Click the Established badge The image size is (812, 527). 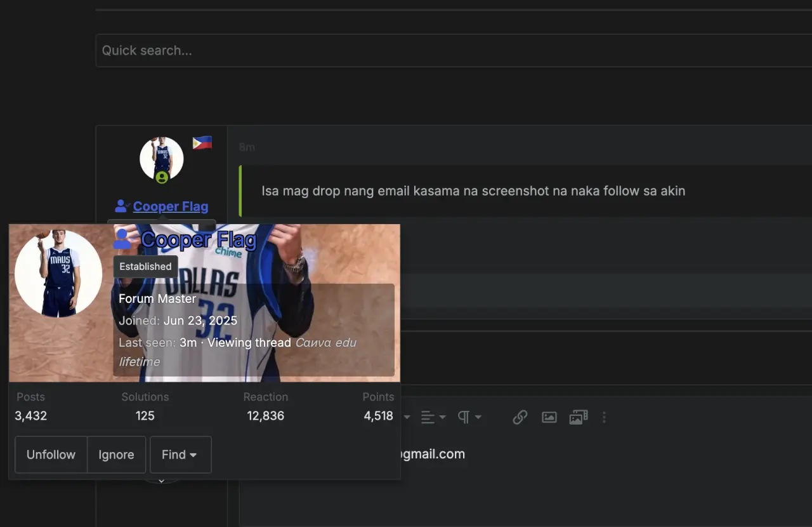(x=145, y=267)
